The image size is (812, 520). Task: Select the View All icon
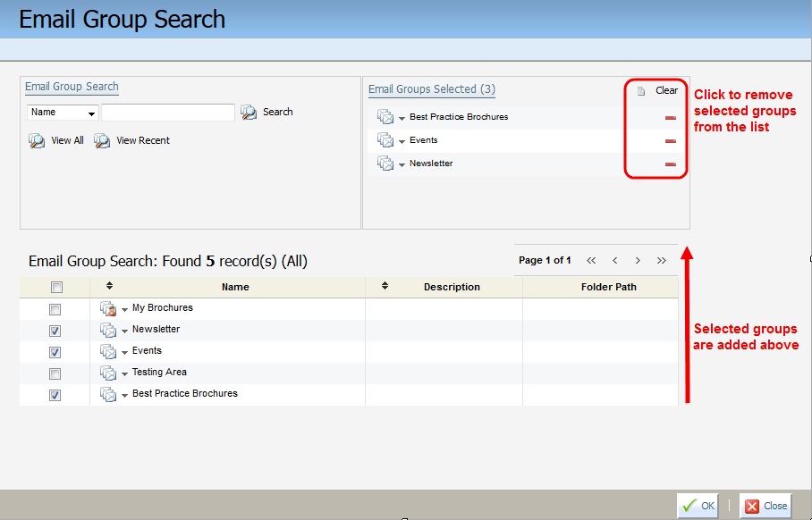click(x=37, y=140)
